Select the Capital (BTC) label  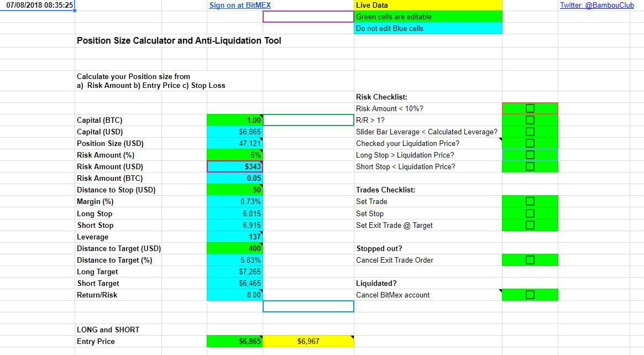(100, 121)
